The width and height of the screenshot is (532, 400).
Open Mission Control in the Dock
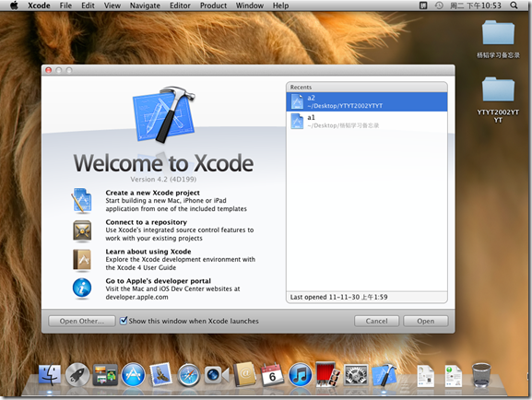pyautogui.click(x=105, y=374)
